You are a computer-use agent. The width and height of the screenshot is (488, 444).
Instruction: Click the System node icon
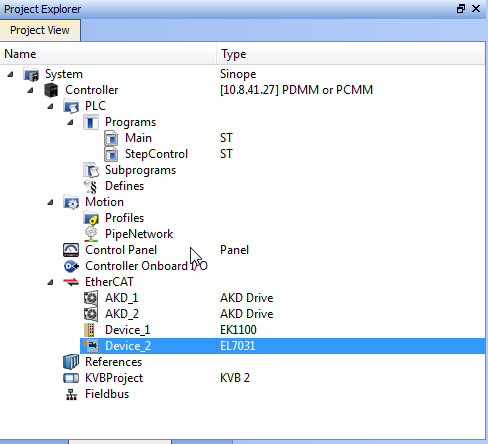tap(31, 74)
